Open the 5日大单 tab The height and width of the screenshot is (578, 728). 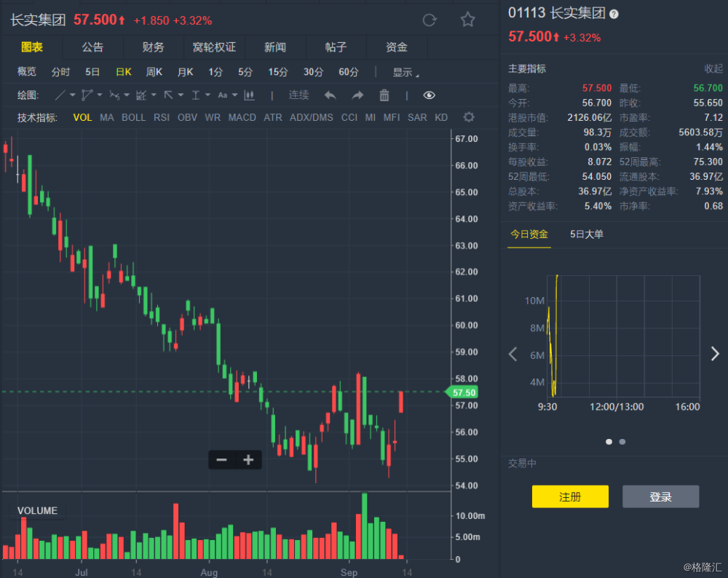(587, 235)
